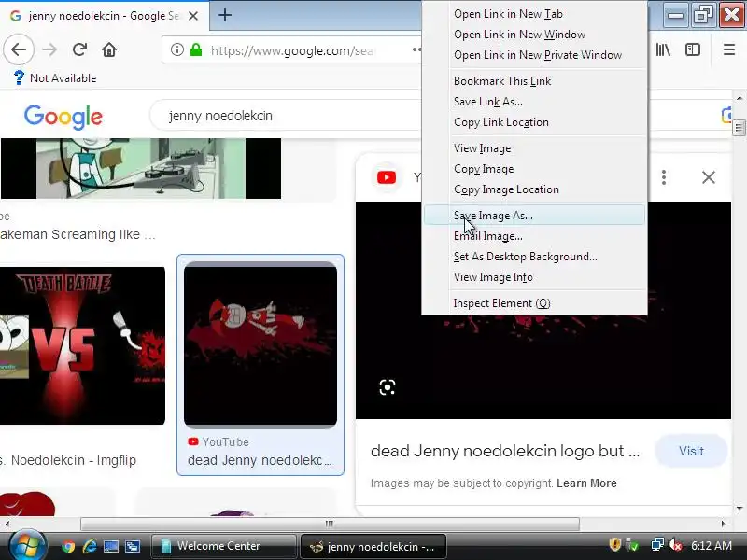Click the site information (i) icon
Viewport: 747px width, 560px height.
click(177, 49)
